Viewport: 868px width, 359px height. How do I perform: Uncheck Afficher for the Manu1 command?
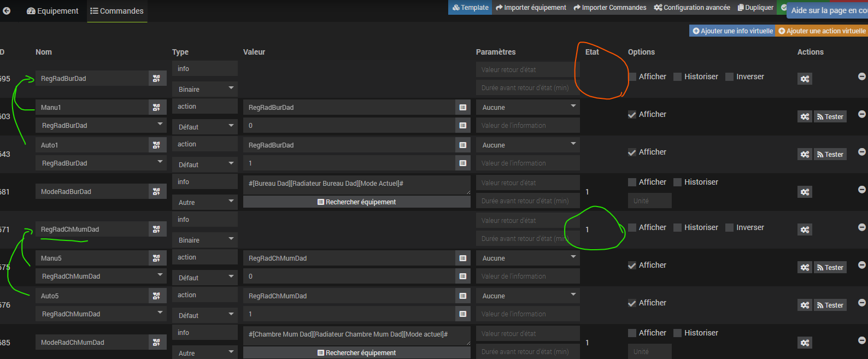point(632,115)
